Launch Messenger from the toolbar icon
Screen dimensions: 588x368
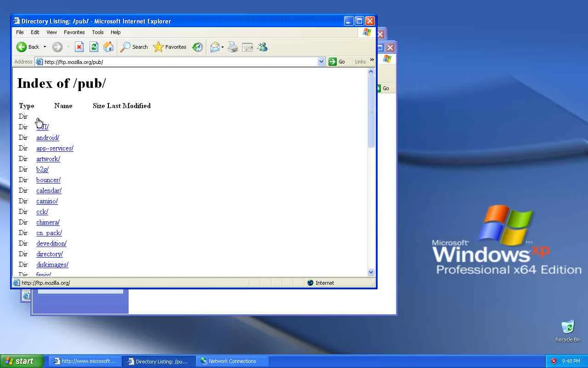[262, 47]
